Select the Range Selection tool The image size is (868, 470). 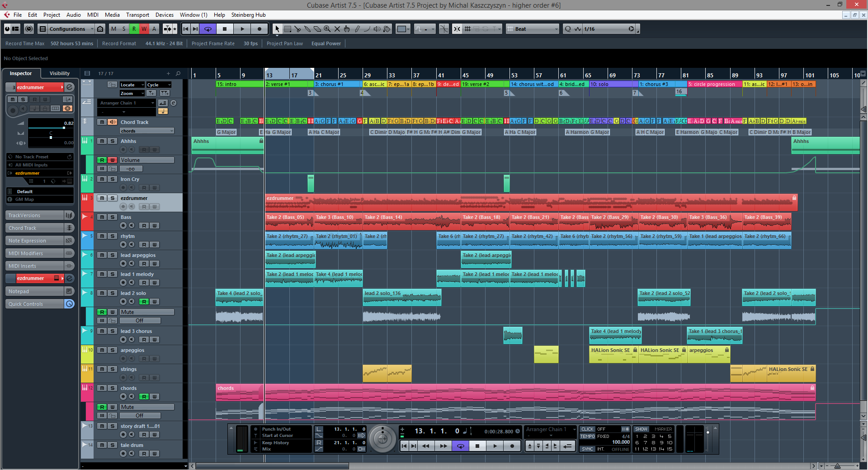288,29
